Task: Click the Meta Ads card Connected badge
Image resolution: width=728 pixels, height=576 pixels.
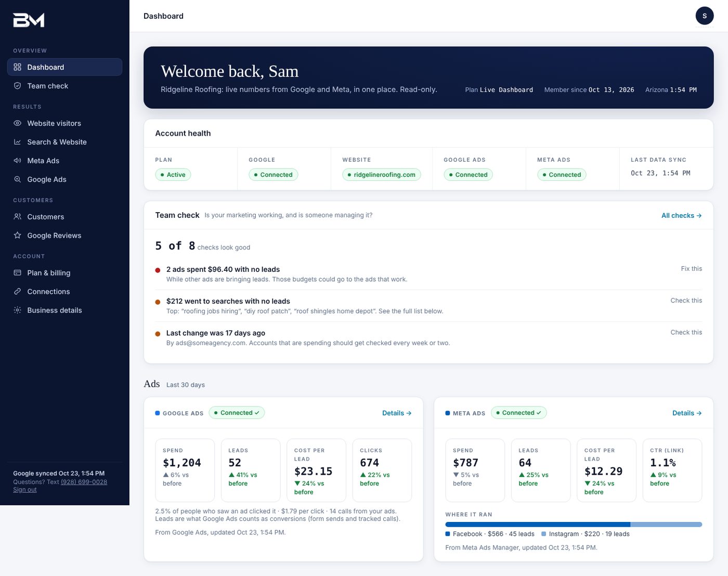Action: 518,413
